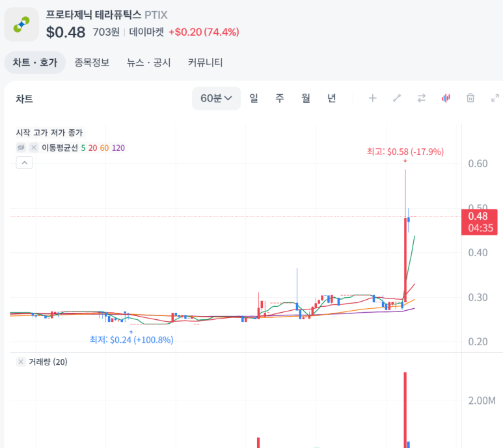503x448 pixels.
Task: Collapse the indicator legend chevron
Action: pos(24,163)
